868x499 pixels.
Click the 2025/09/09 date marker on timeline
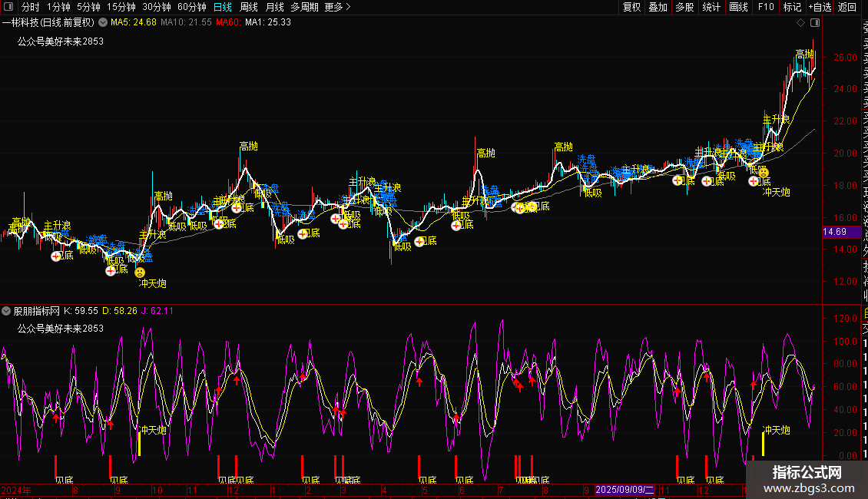624,489
